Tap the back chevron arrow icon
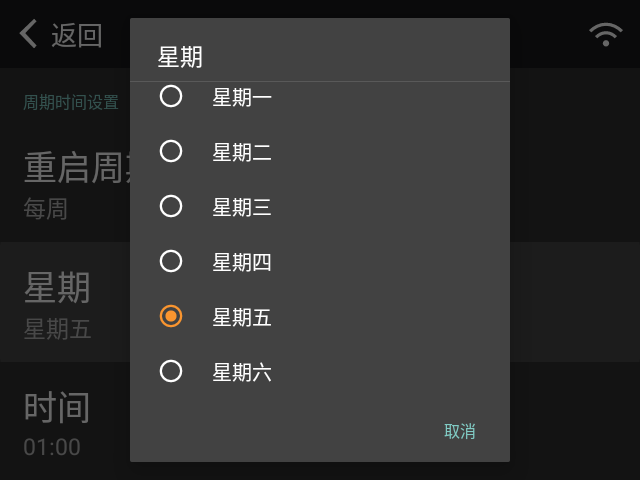Viewport: 640px width, 480px height. point(28,34)
